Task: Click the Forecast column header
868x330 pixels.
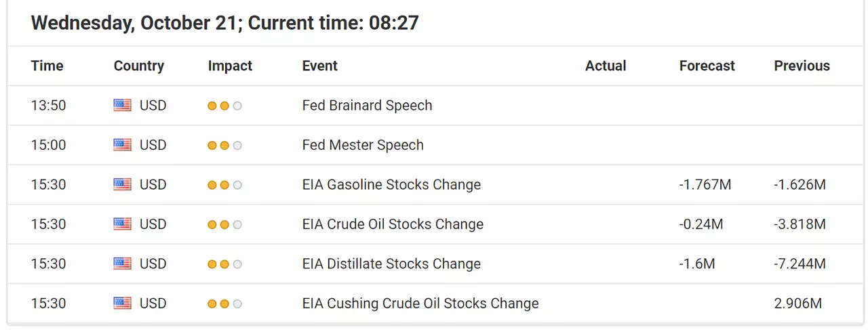Action: [x=707, y=66]
